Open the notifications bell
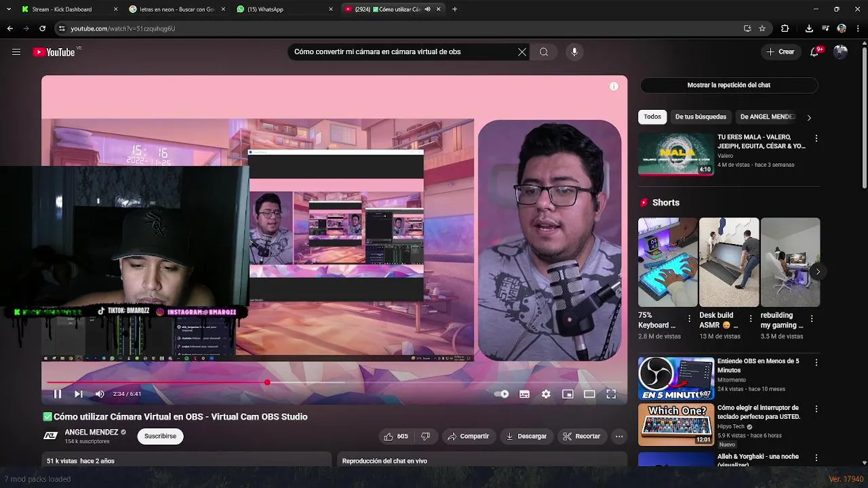The height and width of the screenshot is (488, 868). point(815,52)
